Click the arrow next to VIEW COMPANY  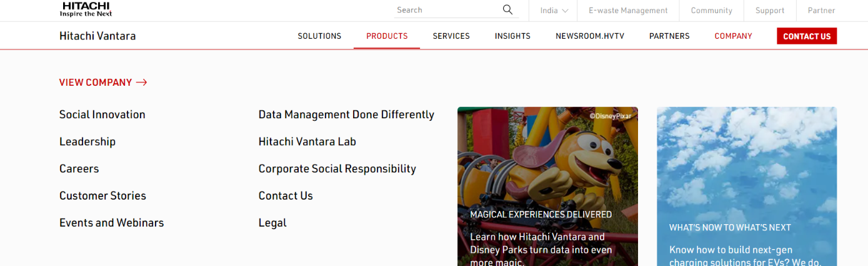[x=141, y=83]
